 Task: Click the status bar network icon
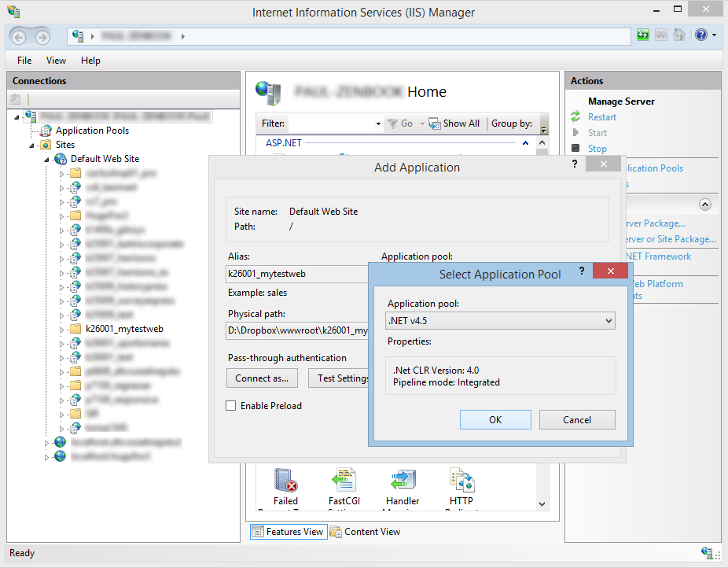tap(708, 553)
